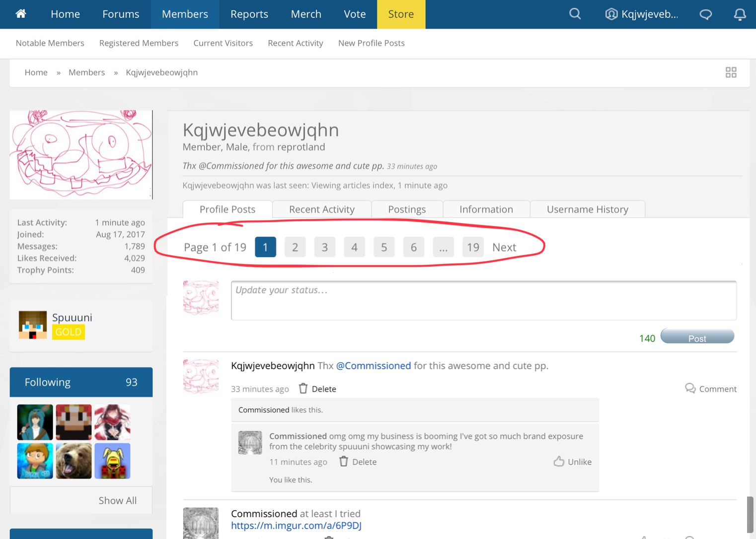Delete the status posted 33 minutes ago
The image size is (756, 539).
pyautogui.click(x=317, y=389)
